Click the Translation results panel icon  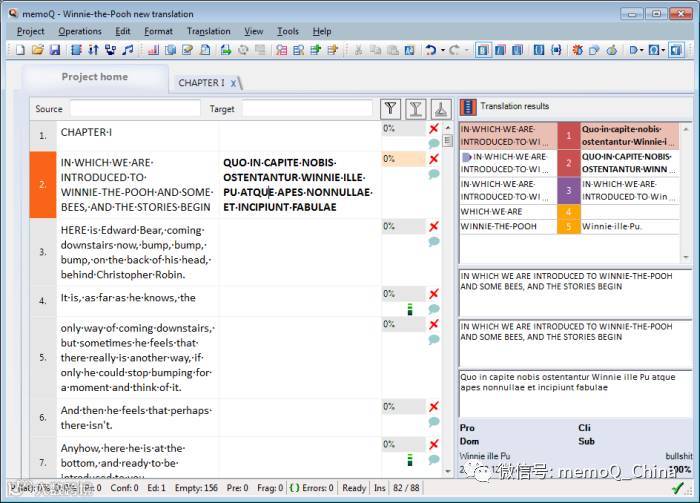pos(468,107)
